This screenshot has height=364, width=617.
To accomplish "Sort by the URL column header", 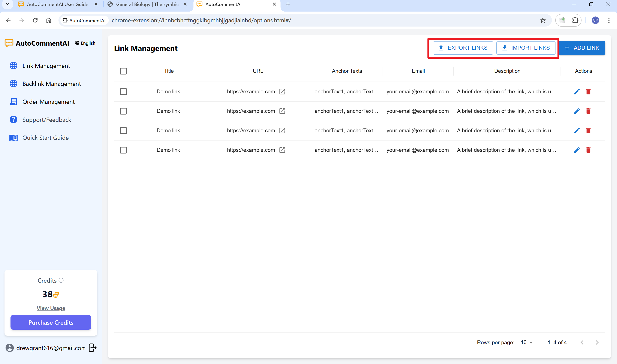I will [x=258, y=71].
